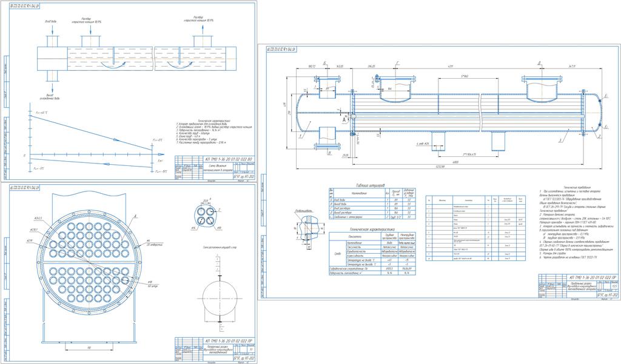The width and height of the screenshot is (621, 364).
Task: Click the 'Таблица штуцеров' table heading
Action: [x=372, y=185]
